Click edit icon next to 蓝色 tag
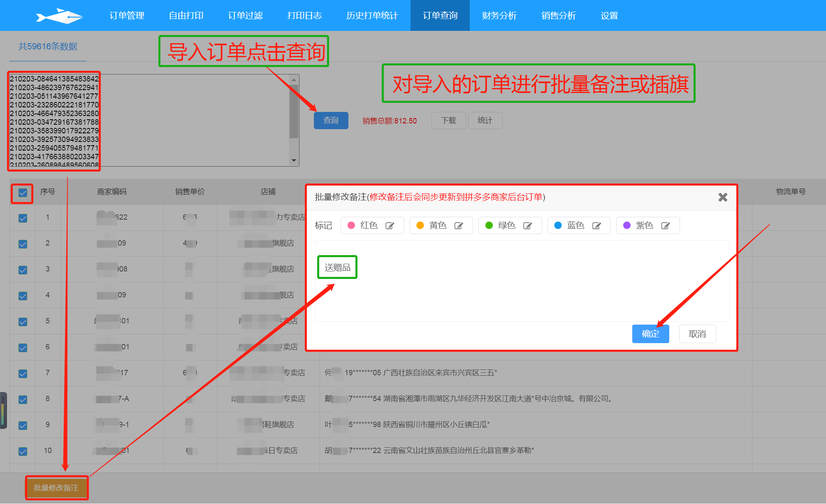This screenshot has width=826, height=504. (596, 225)
